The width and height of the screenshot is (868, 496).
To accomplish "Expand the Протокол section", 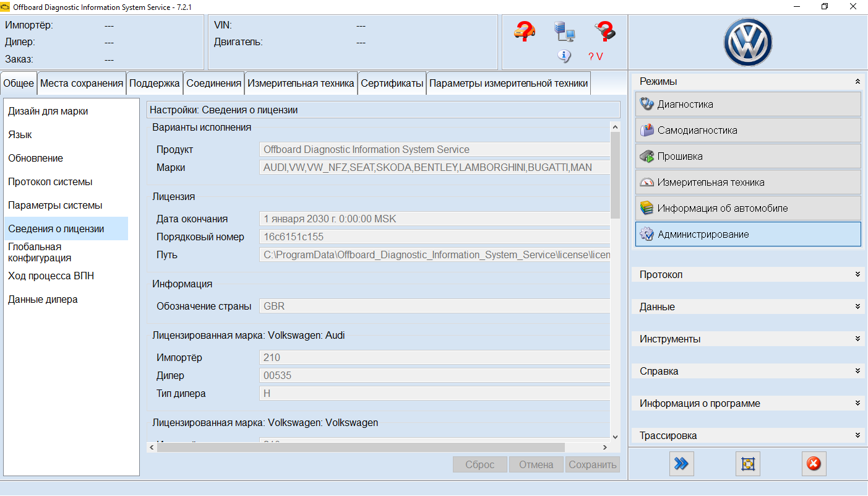I will pyautogui.click(x=747, y=274).
